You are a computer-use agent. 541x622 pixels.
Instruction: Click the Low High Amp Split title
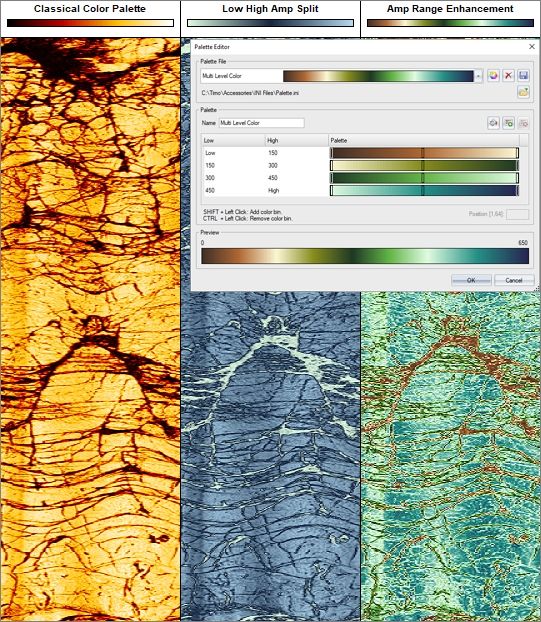pyautogui.click(x=270, y=9)
